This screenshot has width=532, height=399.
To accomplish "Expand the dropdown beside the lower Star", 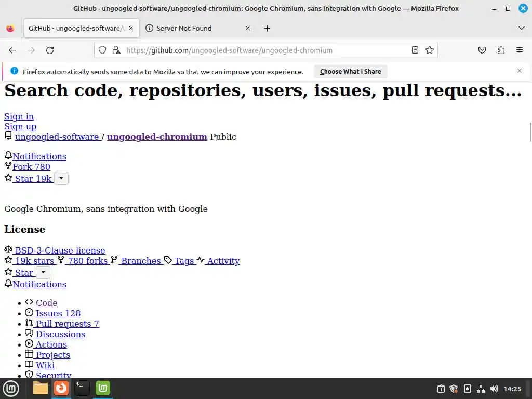I will [x=43, y=272].
